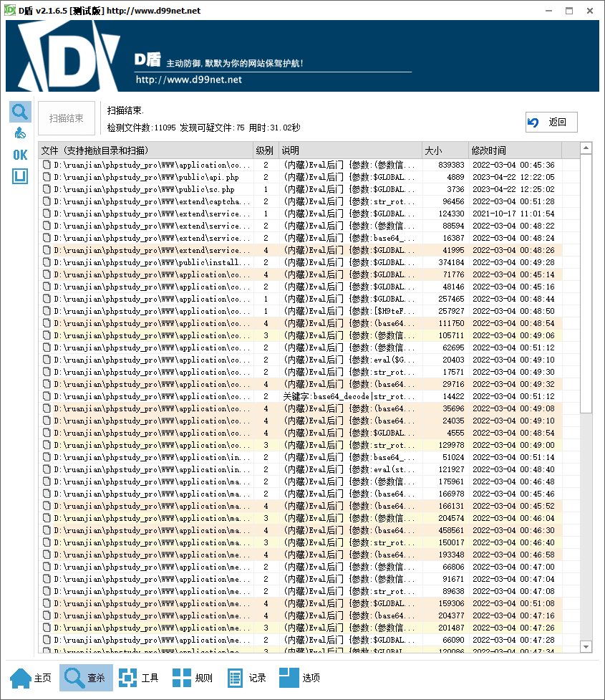The height and width of the screenshot is (700, 605).
Task: Select the public\sc.php file path
Action: (144, 189)
